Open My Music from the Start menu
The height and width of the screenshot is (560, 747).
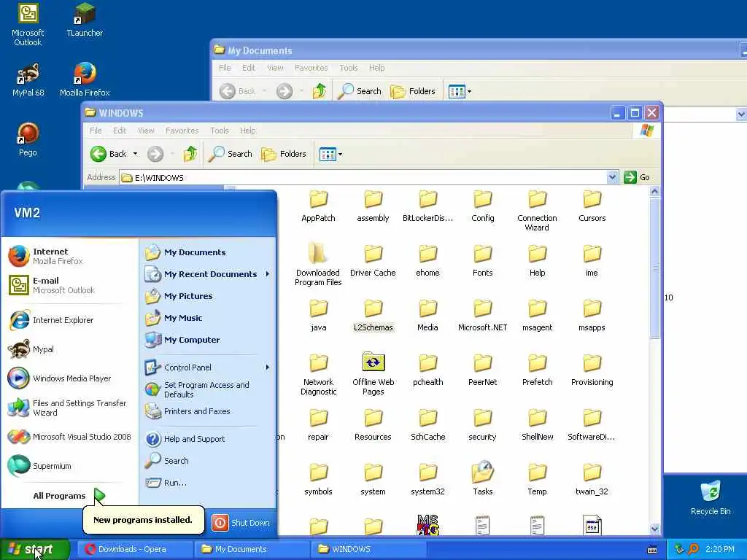click(x=208, y=318)
